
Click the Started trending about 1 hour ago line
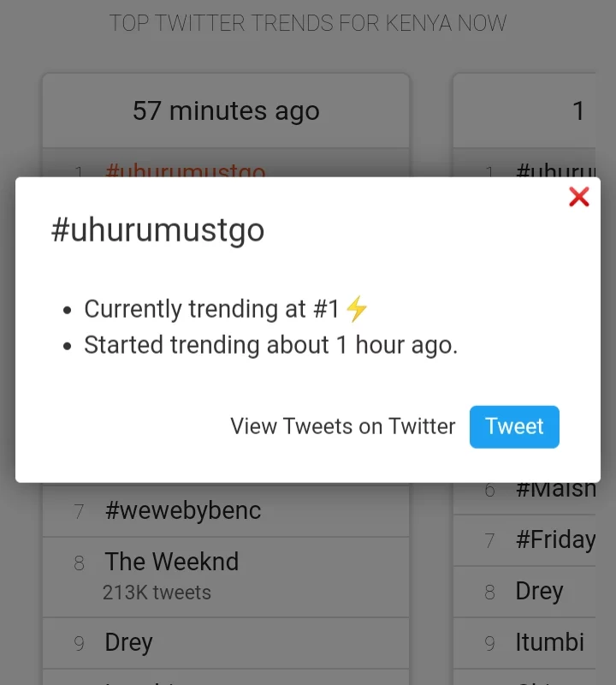tap(270, 345)
